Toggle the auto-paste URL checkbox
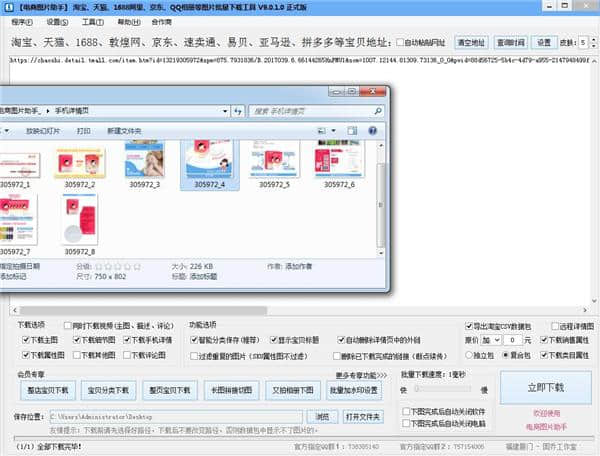Viewport: 600px width, 456px height. point(399,42)
